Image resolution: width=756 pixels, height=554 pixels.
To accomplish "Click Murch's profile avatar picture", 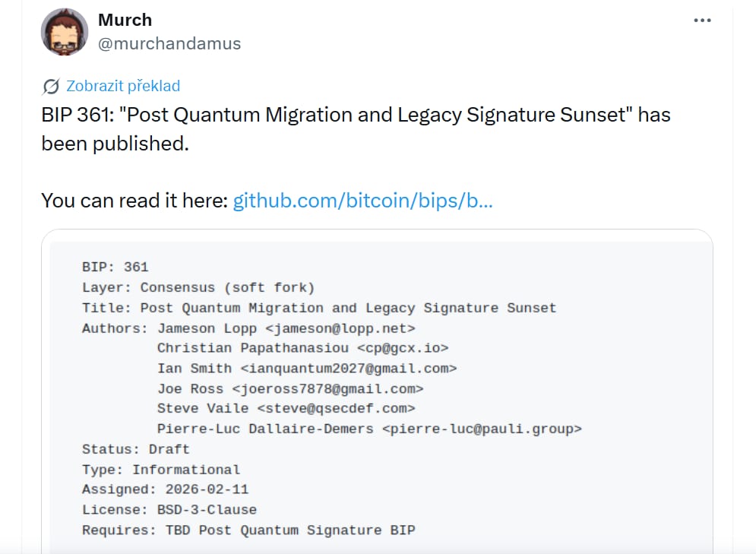I will click(x=65, y=33).
